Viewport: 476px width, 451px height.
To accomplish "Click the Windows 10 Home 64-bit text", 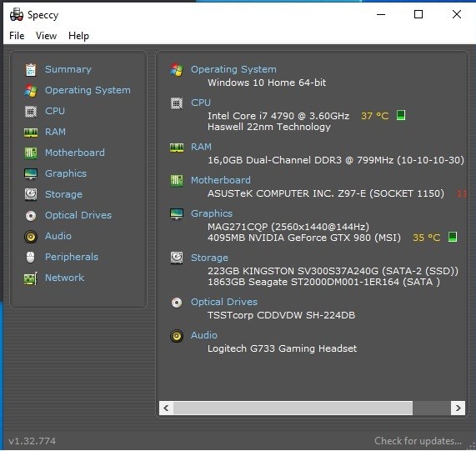I will pyautogui.click(x=267, y=83).
